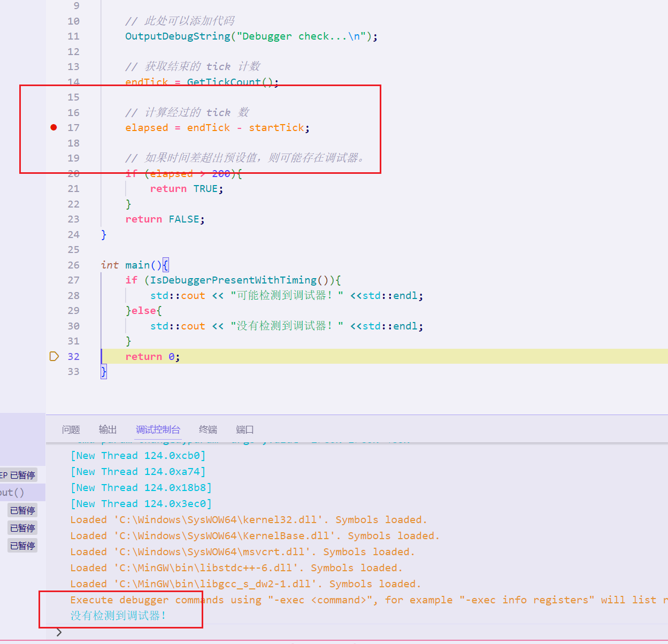668x644 pixels.
Task: Select the 调试控制台 tab
Action: [158, 430]
